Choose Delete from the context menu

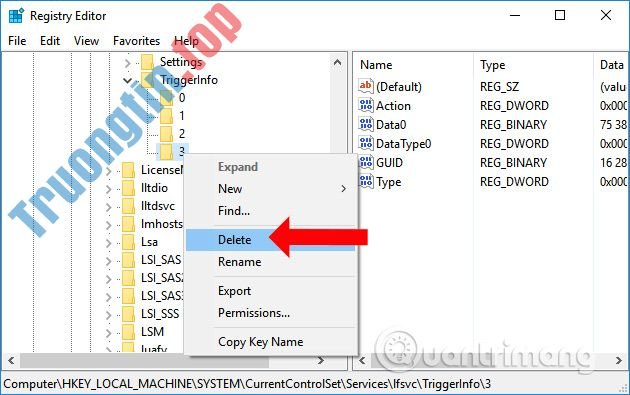271,240
